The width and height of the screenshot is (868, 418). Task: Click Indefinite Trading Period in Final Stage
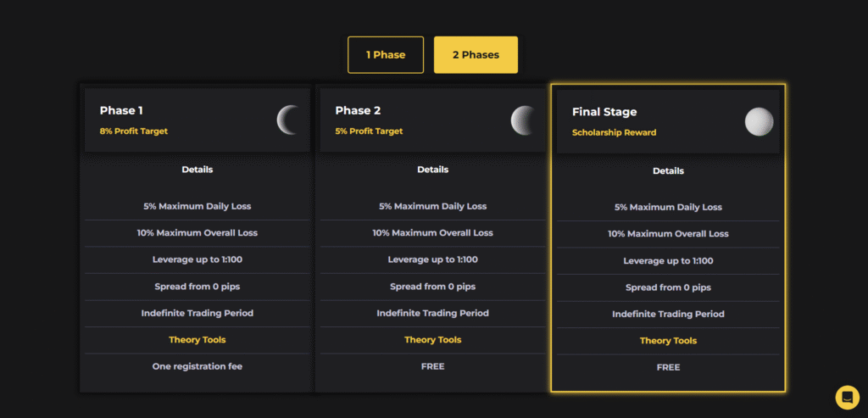coord(668,315)
